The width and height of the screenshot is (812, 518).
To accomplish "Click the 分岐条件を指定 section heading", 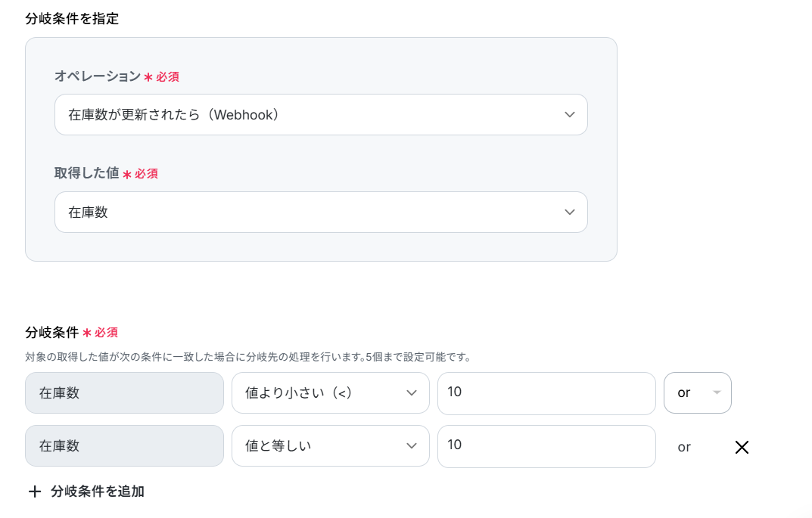I will pyautogui.click(x=72, y=19).
